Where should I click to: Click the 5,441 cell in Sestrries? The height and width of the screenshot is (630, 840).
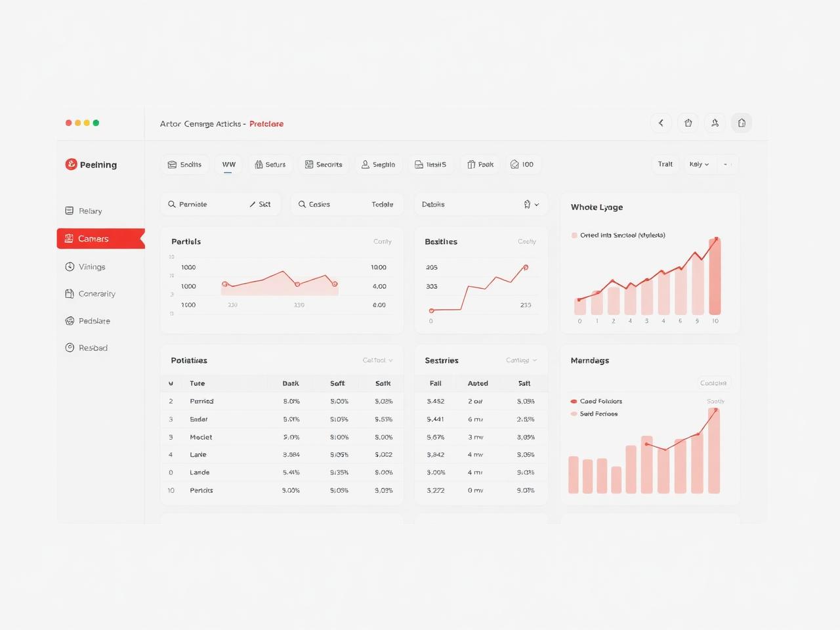[436, 419]
